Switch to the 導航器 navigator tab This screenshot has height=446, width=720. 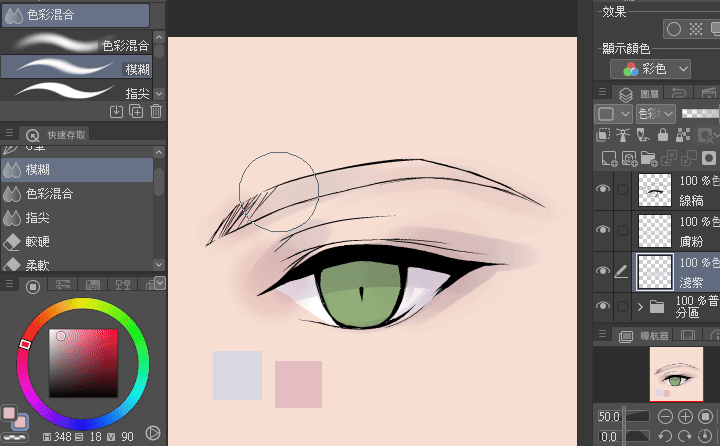pos(644,336)
